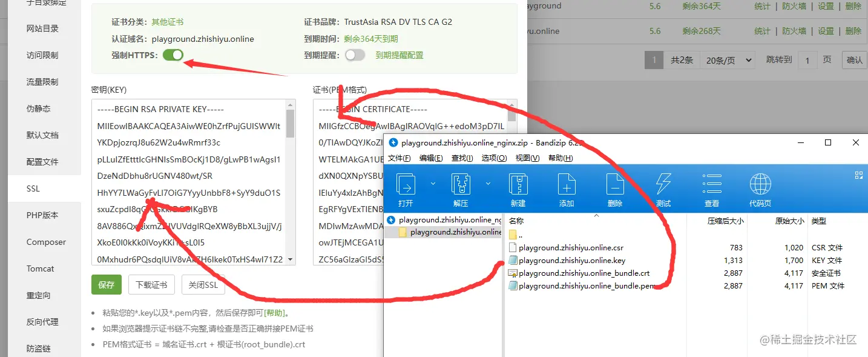The image size is (868, 357).
Task: Open the 防盗链 sidebar tab
Action: [44, 349]
